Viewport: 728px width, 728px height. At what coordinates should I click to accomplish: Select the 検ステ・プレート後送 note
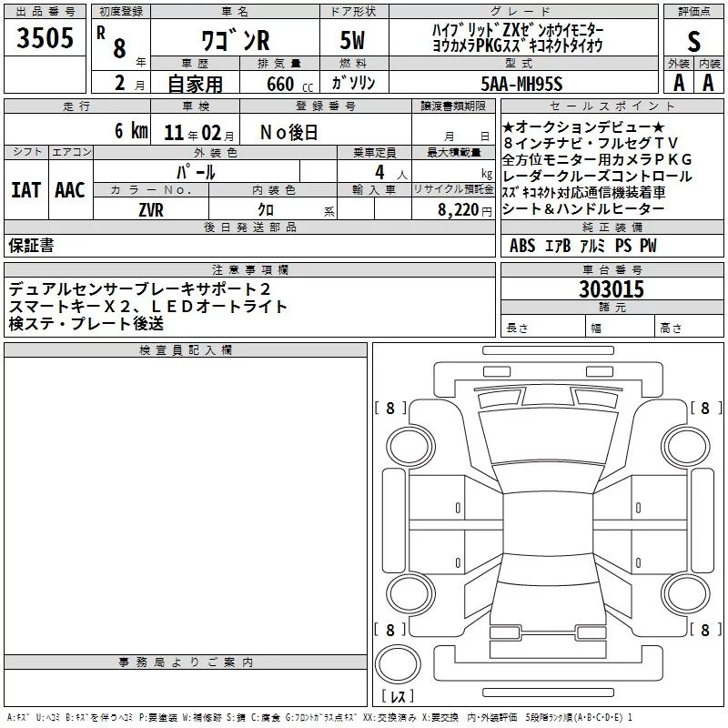tap(86, 324)
